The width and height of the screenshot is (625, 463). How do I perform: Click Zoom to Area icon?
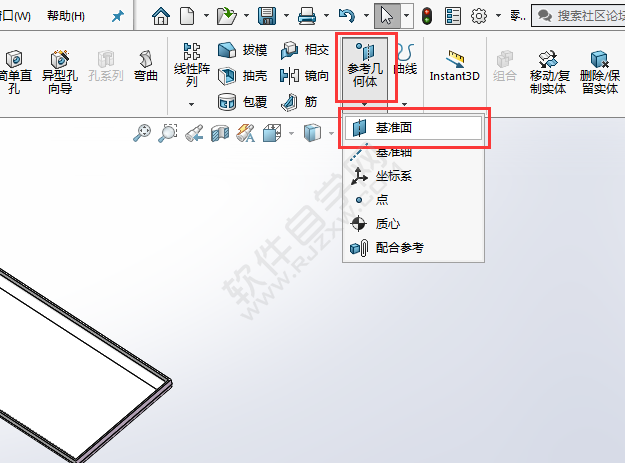[168, 133]
